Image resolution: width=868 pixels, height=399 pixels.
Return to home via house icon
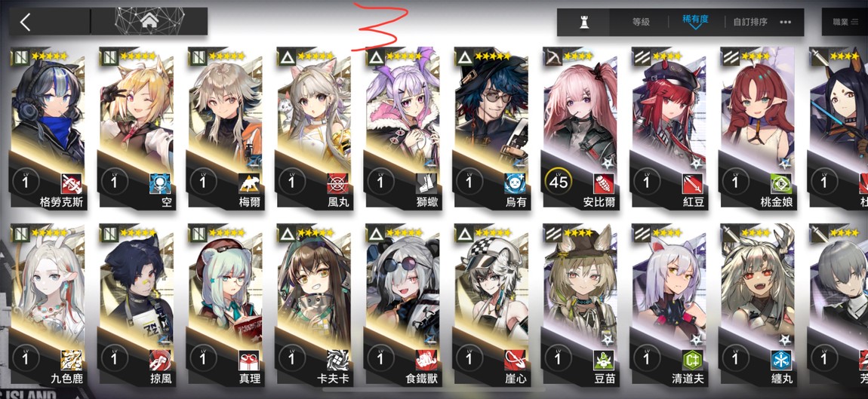coord(149,22)
